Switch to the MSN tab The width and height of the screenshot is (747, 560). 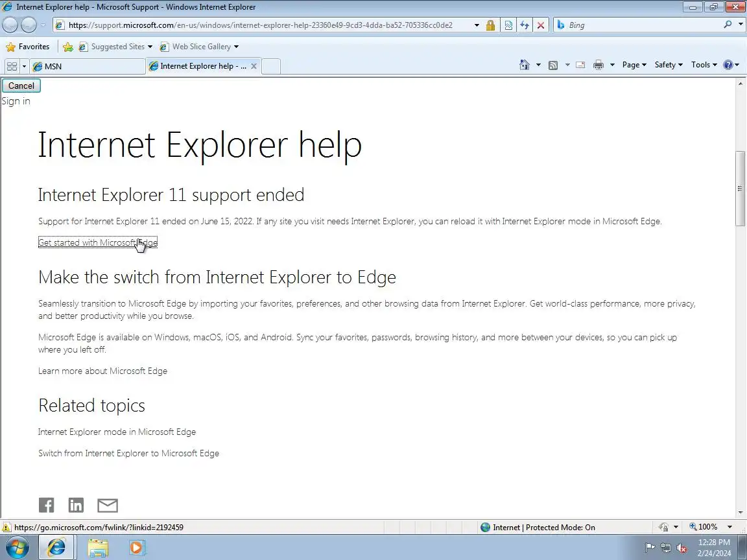click(x=88, y=66)
